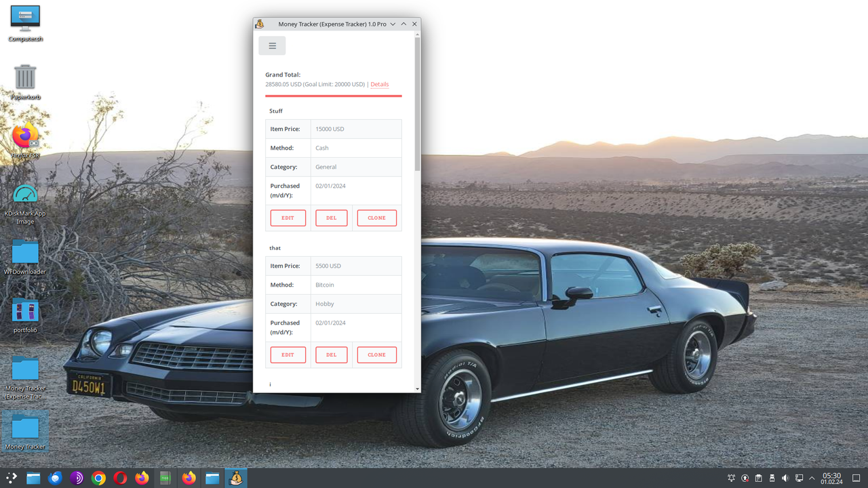Launch Tor Browser from the taskbar

pos(77,478)
